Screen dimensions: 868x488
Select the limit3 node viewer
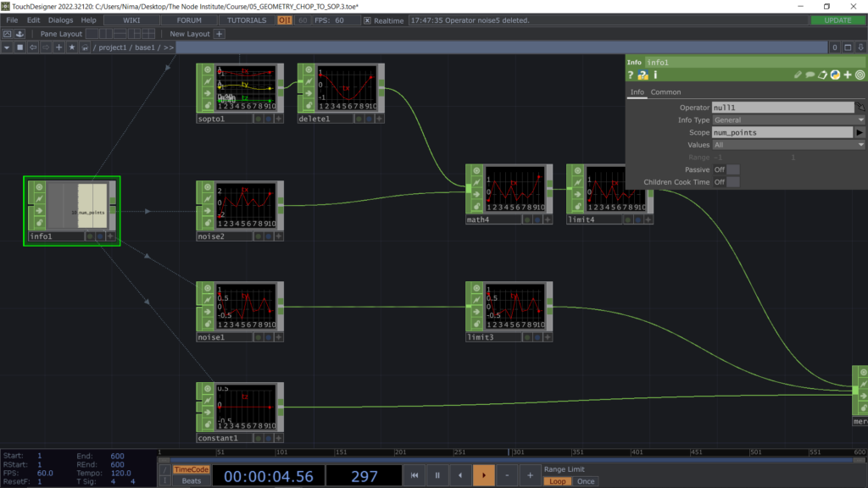coord(515,307)
